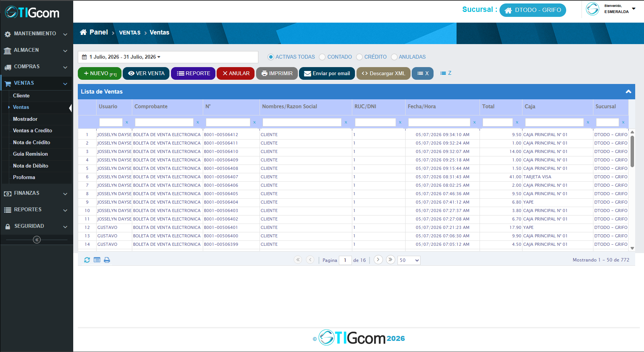Select ANULADAS radio option

tap(394, 57)
